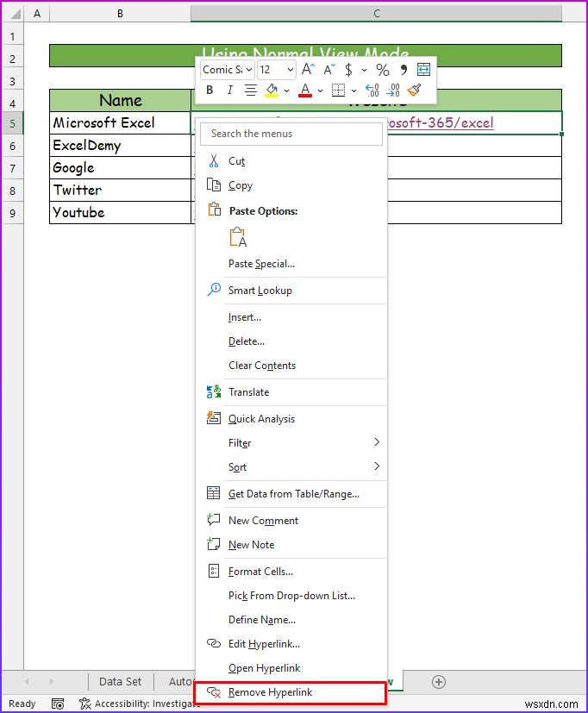The height and width of the screenshot is (713, 588).
Task: Select the Microsoft Excel cell
Action: point(120,122)
